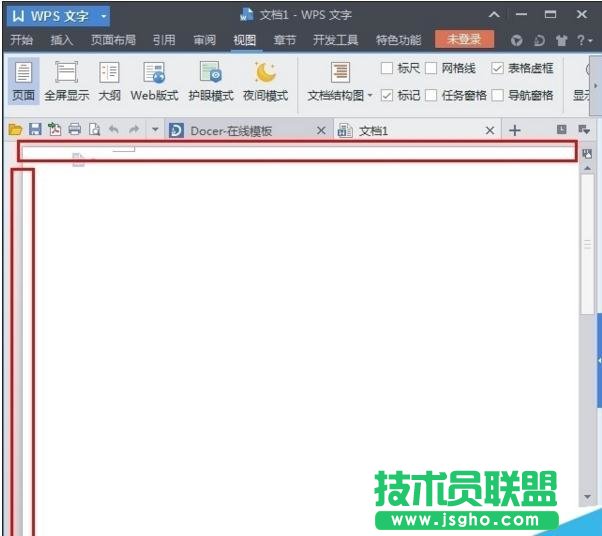The image size is (602, 536).
Task: Click the 文档结构图 document map icon
Action: 340,72
